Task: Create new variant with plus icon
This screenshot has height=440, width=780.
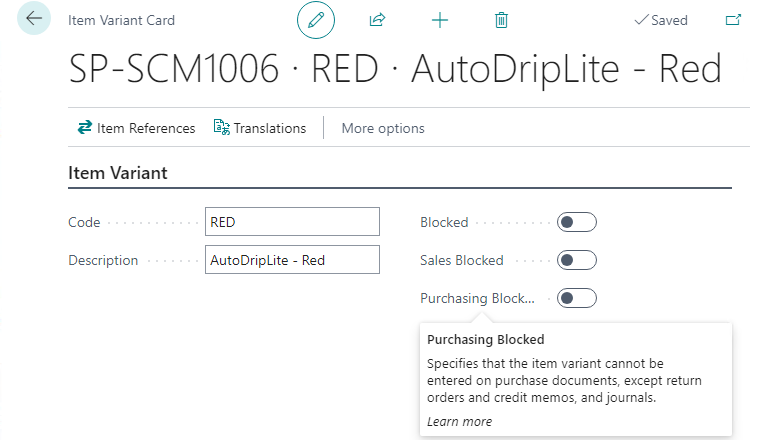Action: [x=440, y=20]
